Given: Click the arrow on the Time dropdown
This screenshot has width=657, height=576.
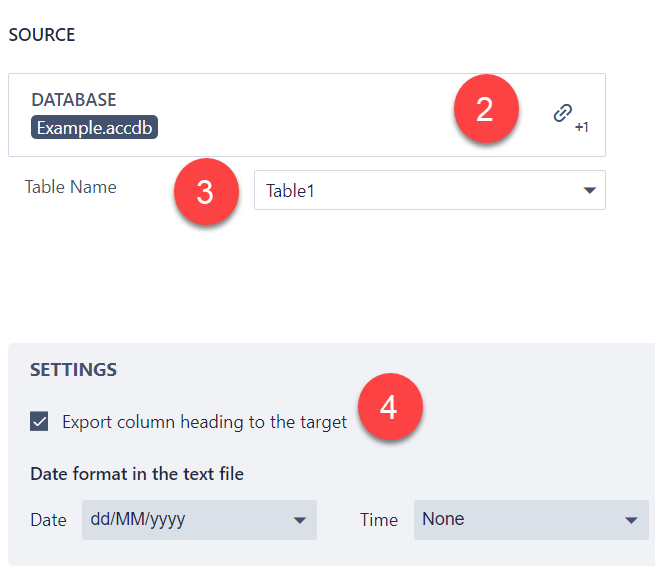Looking at the screenshot, I should coord(630,520).
